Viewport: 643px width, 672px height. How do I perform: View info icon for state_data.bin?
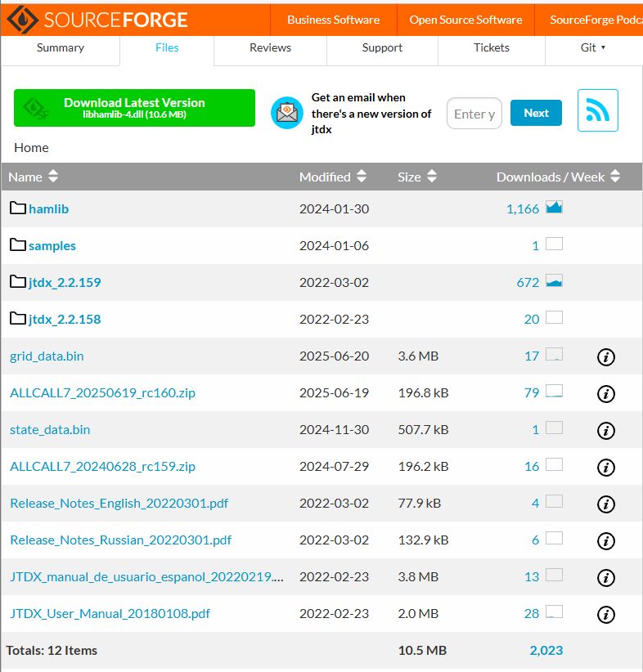[605, 430]
